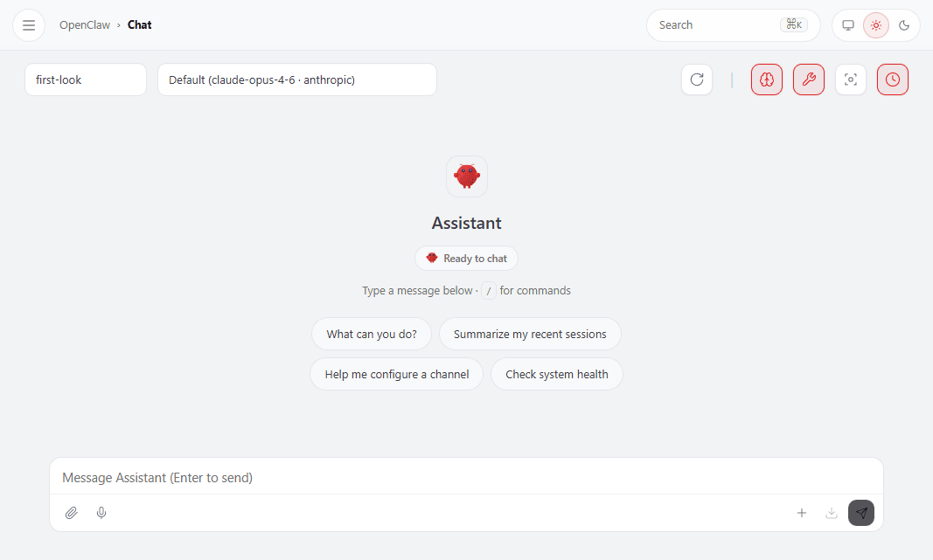Click the slash commands key hint
Image resolution: width=933 pixels, height=560 pixels.
489,291
